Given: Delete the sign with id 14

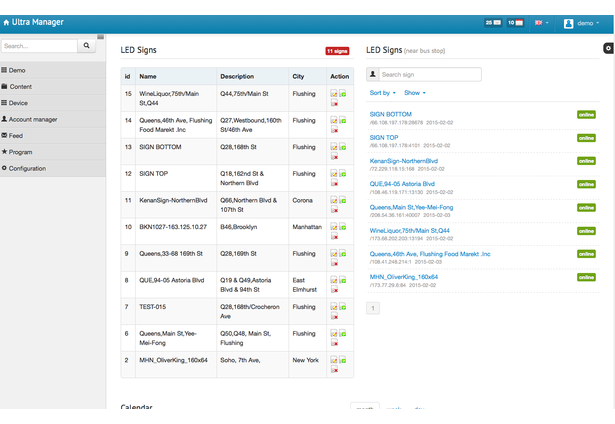Looking at the screenshot, I should [334, 130].
